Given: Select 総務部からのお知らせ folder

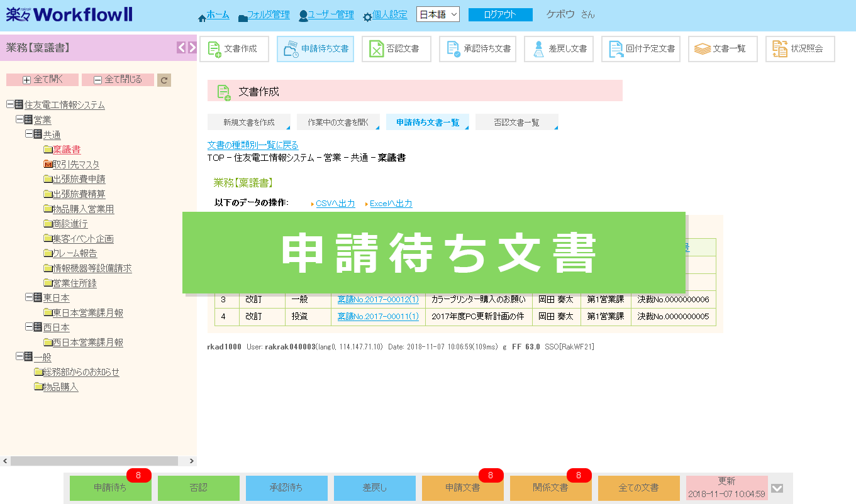Looking at the screenshot, I should click(81, 372).
